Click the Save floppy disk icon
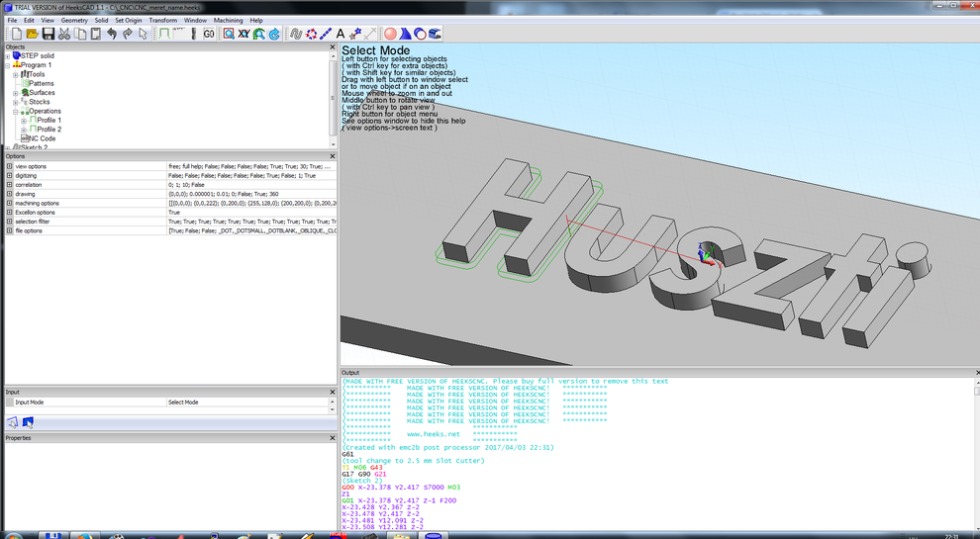The height and width of the screenshot is (539, 980). coord(48,34)
